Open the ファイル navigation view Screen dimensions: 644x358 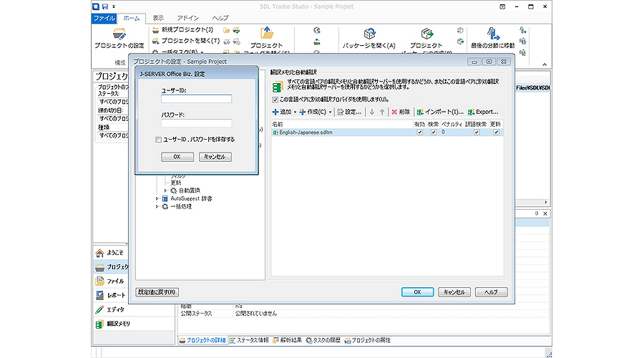(x=111, y=281)
